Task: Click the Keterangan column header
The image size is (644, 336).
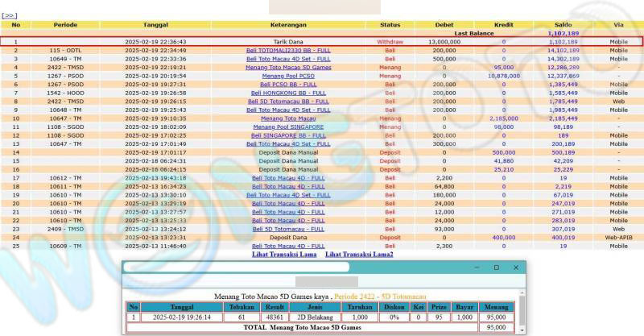Action: (287, 25)
